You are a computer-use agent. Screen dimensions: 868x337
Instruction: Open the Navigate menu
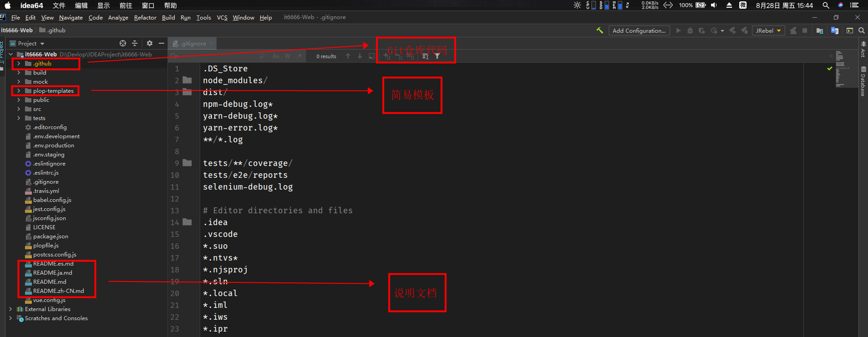71,17
